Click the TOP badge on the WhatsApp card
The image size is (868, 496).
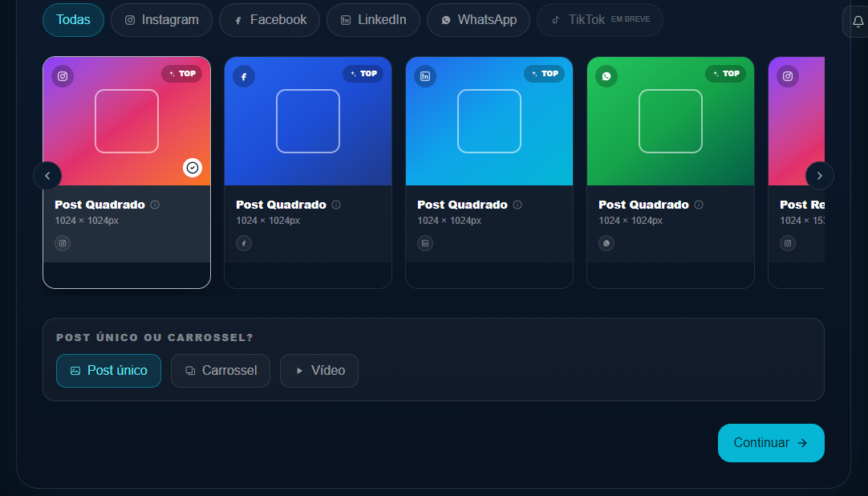click(x=725, y=74)
